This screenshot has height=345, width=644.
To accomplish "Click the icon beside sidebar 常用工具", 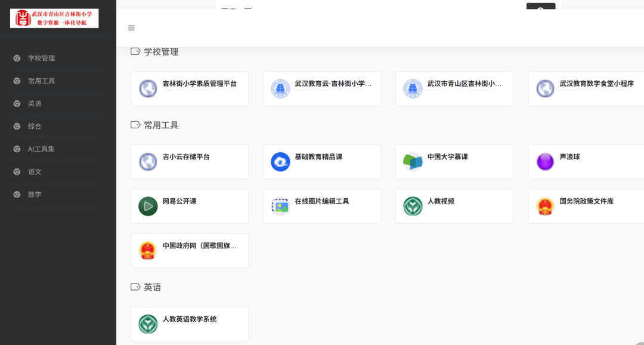I will coord(17,81).
